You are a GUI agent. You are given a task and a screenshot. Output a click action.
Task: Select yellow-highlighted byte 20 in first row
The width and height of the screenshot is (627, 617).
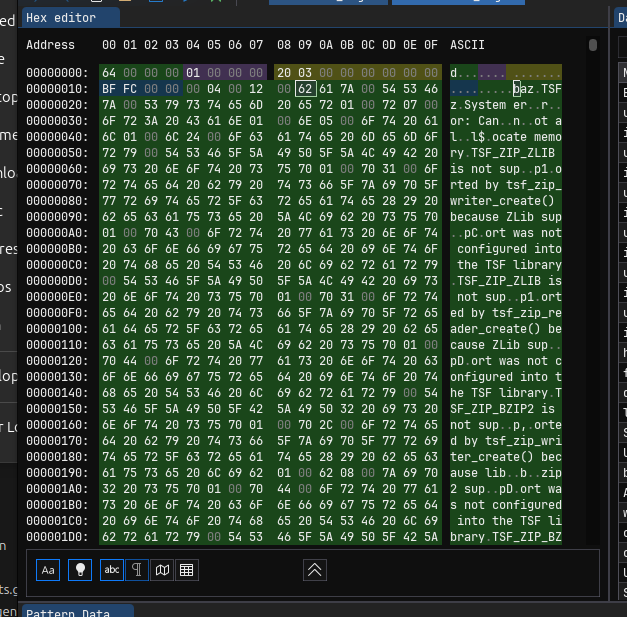284,73
